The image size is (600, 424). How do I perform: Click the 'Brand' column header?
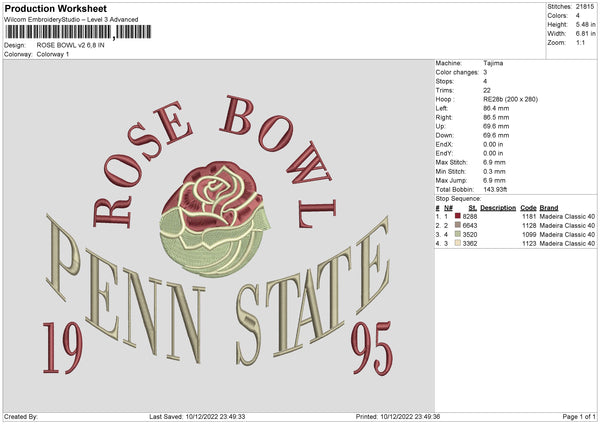coord(549,208)
